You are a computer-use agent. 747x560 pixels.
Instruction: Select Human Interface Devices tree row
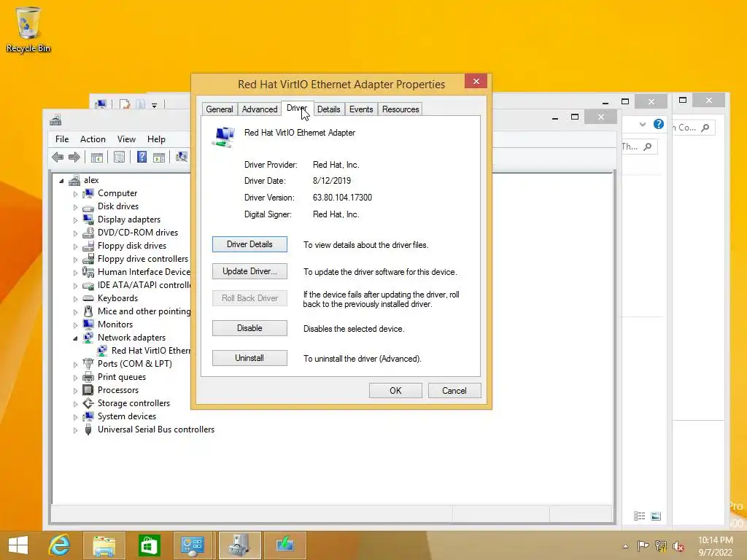[x=136, y=272]
